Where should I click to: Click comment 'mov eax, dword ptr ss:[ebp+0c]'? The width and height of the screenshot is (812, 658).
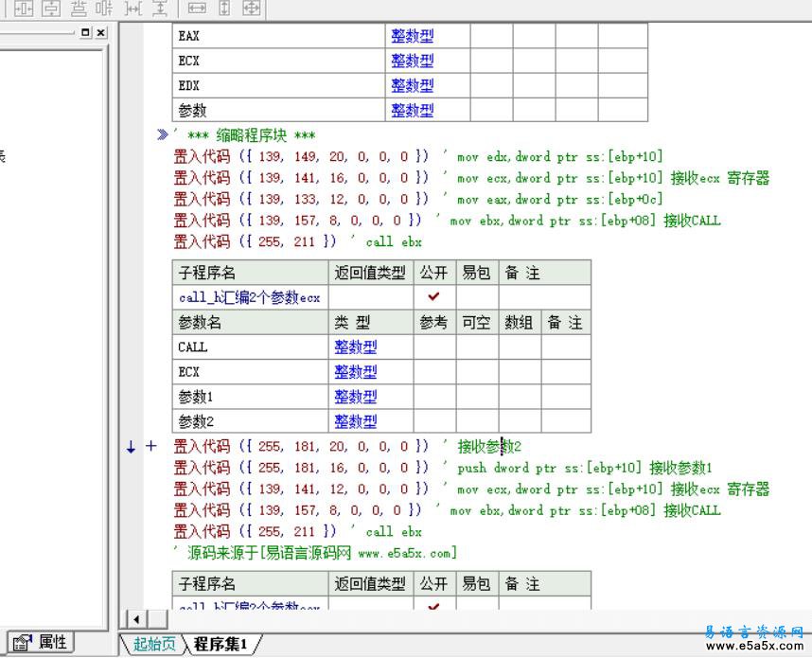pos(560,199)
